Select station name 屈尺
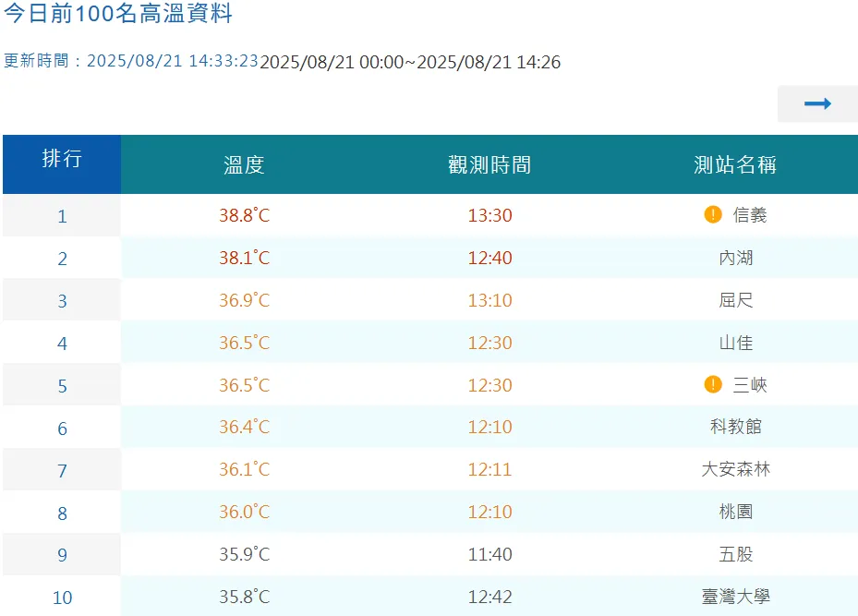 click(x=735, y=300)
